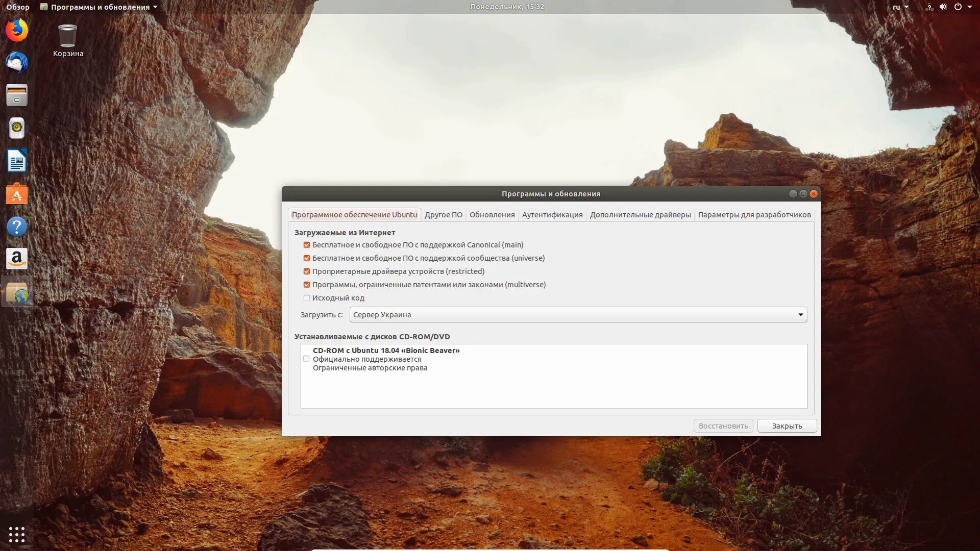The image size is (980, 551).
Task: Enable CD-ROM Ubuntu 18.04 source checkbox
Action: pos(306,359)
